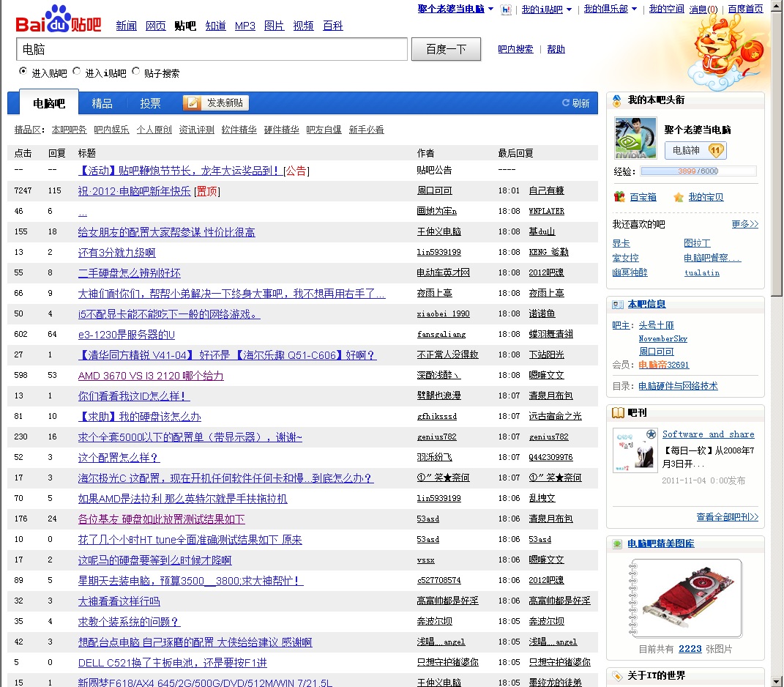Open the 百科 navigation link
The width and height of the screenshot is (784, 687).
tap(332, 26)
